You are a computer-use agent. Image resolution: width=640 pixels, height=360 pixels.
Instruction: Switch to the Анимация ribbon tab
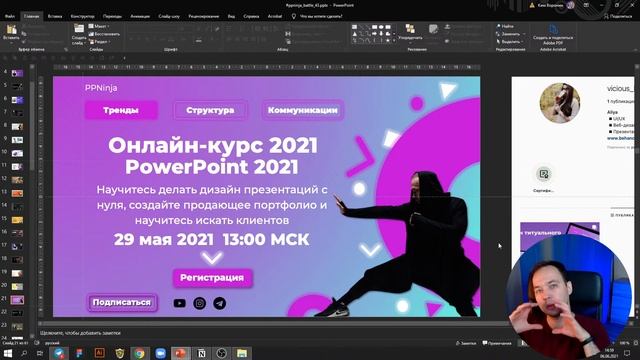click(x=140, y=16)
